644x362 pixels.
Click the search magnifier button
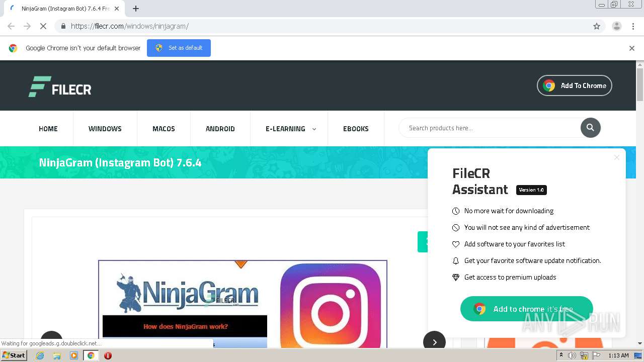[x=591, y=128]
